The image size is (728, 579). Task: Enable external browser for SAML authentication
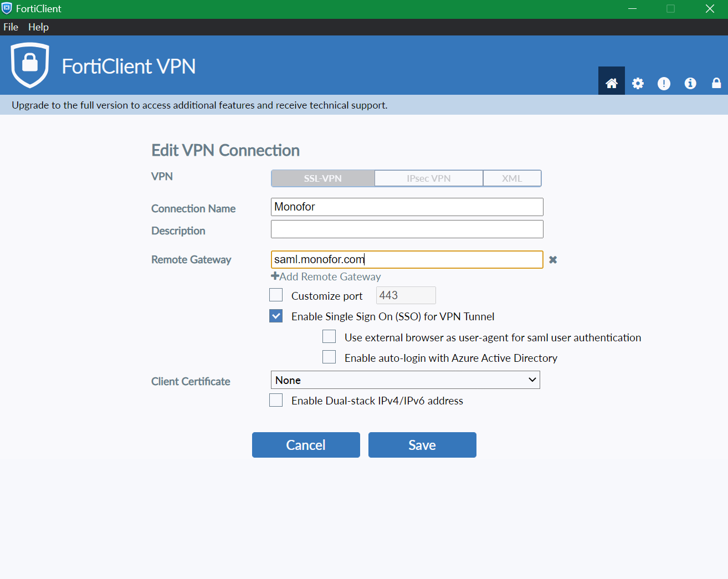pos(329,337)
